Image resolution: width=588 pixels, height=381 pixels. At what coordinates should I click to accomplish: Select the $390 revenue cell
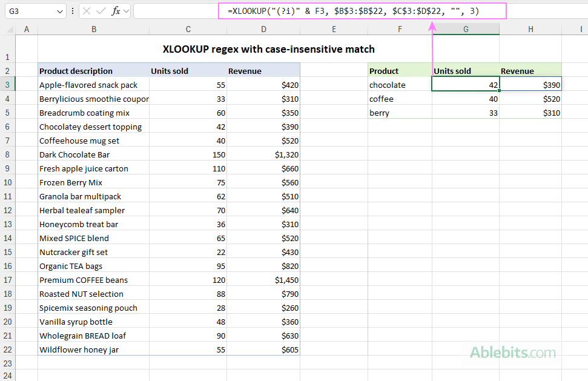(x=530, y=85)
